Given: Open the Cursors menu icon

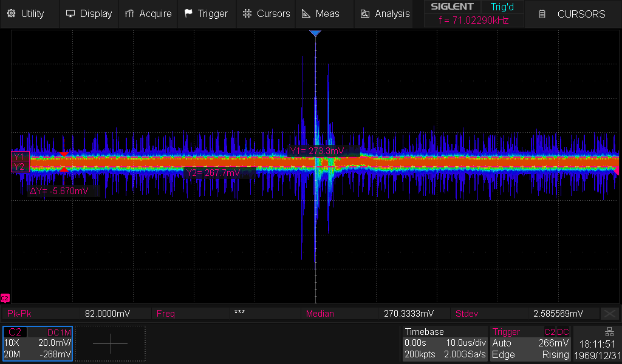Looking at the screenshot, I should coord(247,13).
